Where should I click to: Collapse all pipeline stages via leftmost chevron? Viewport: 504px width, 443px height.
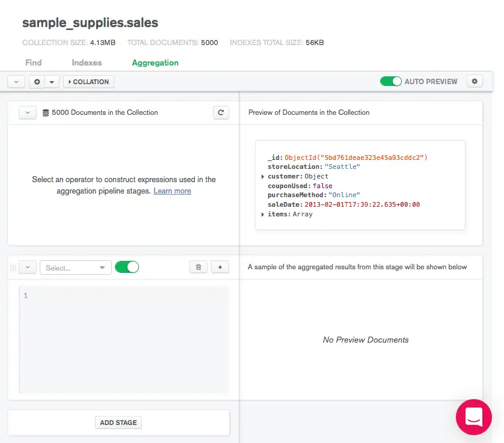coord(16,81)
